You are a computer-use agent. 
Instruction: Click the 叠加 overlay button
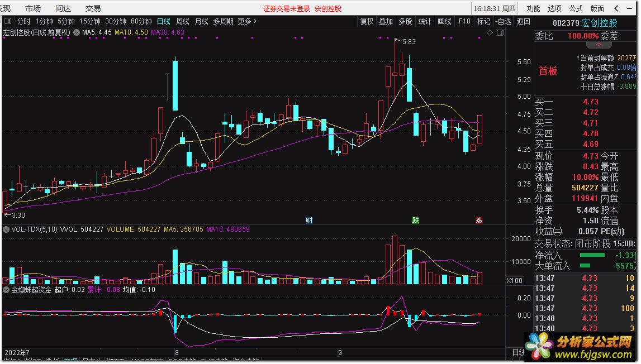(386, 21)
